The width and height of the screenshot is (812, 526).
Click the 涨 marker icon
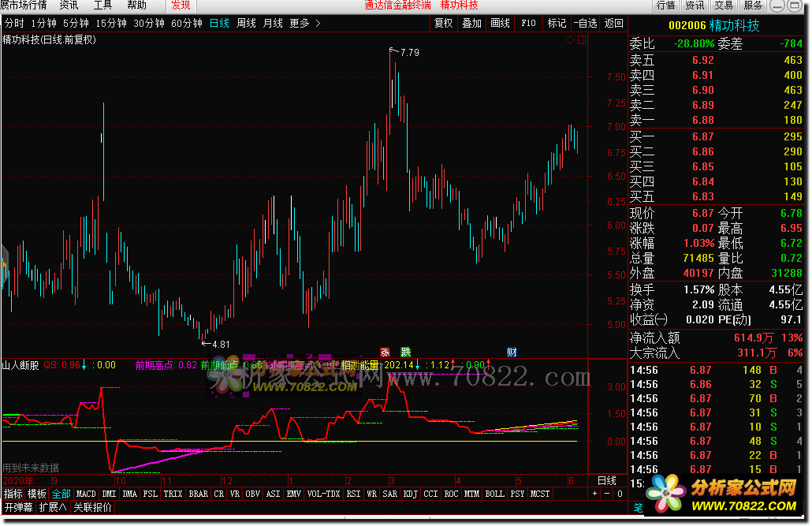pyautogui.click(x=385, y=353)
